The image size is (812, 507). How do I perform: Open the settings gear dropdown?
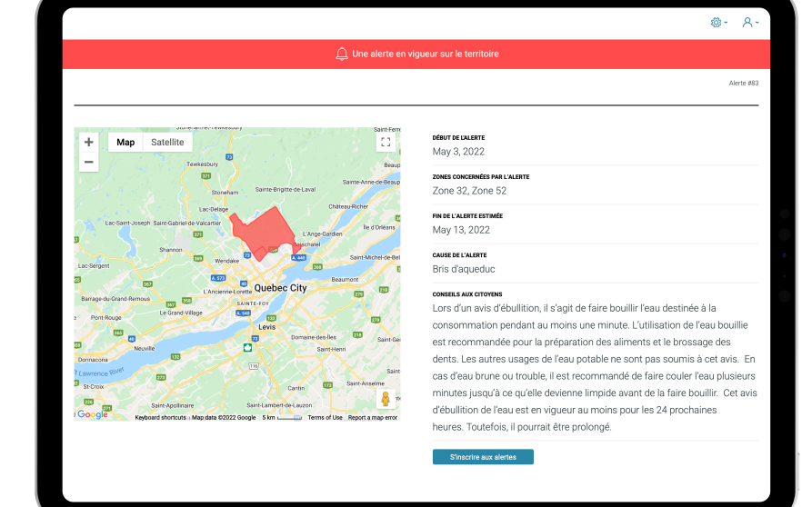[718, 22]
